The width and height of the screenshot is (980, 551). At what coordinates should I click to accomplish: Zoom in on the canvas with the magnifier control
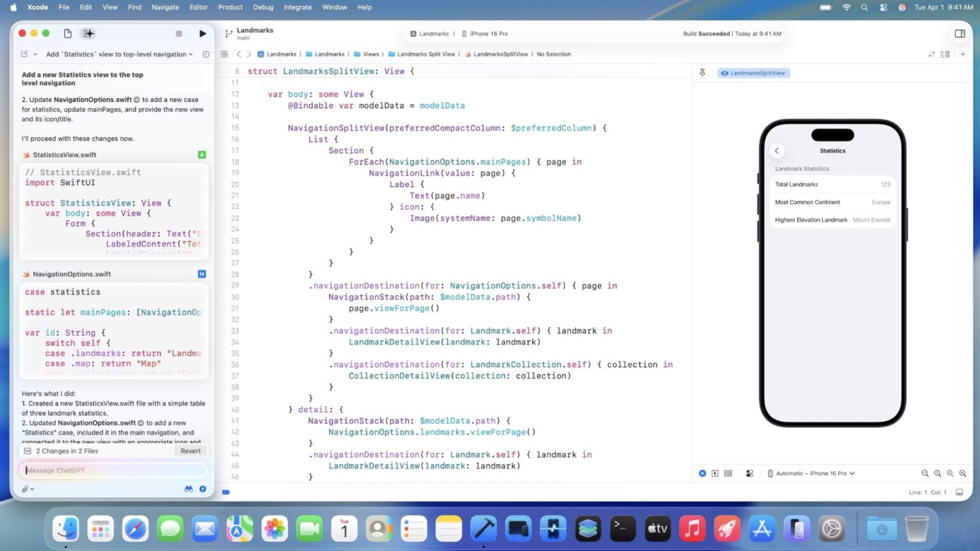click(962, 473)
